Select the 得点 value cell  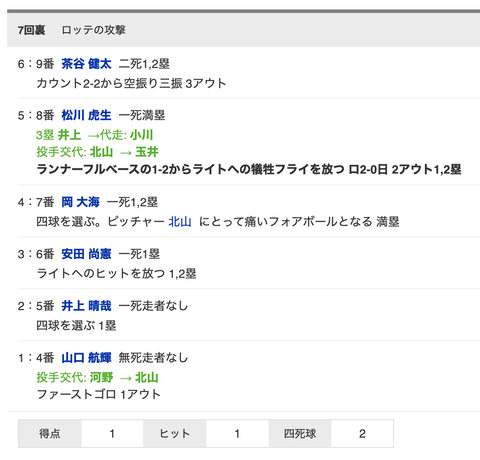click(112, 433)
